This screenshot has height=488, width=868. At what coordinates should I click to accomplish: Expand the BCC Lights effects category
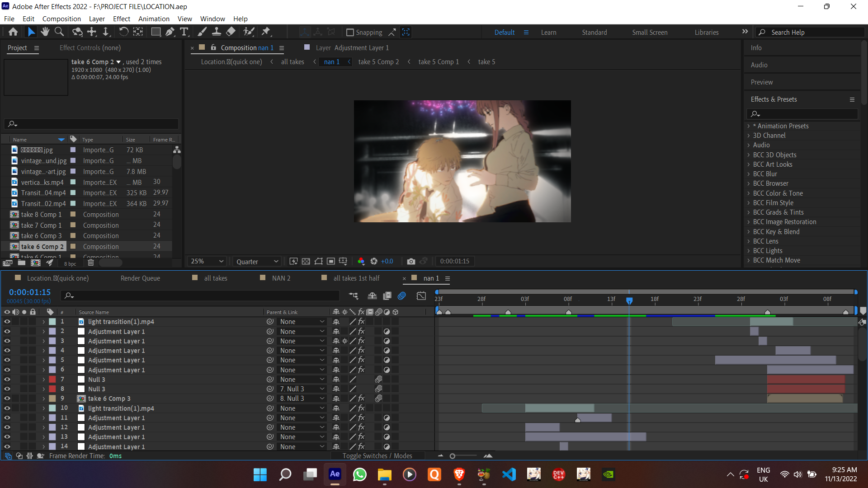tap(749, 251)
